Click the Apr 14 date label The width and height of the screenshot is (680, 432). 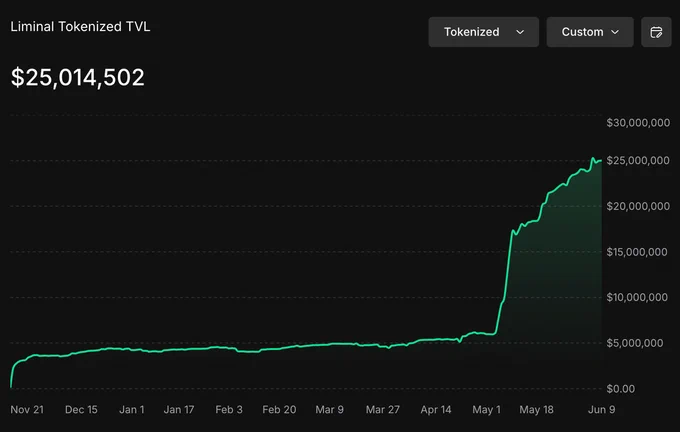click(x=436, y=409)
